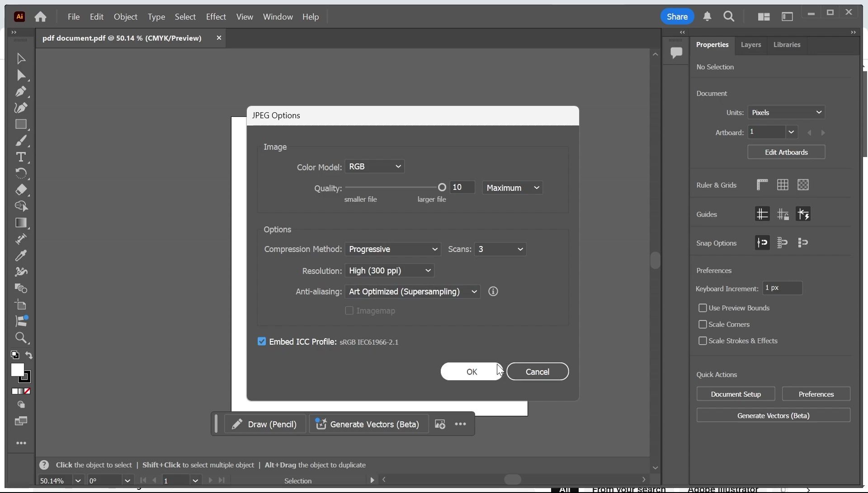Image resolution: width=868 pixels, height=493 pixels.
Task: Open the comments panel icon
Action: [x=676, y=53]
